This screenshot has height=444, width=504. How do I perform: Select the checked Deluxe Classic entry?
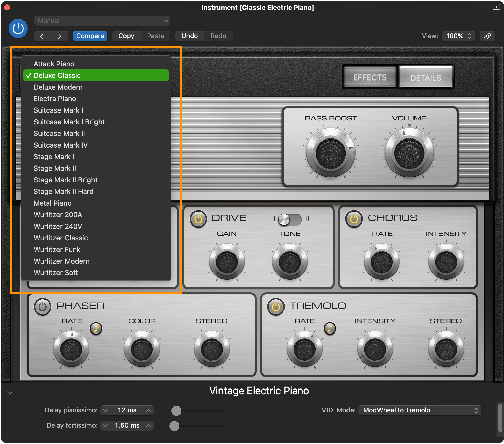click(96, 75)
